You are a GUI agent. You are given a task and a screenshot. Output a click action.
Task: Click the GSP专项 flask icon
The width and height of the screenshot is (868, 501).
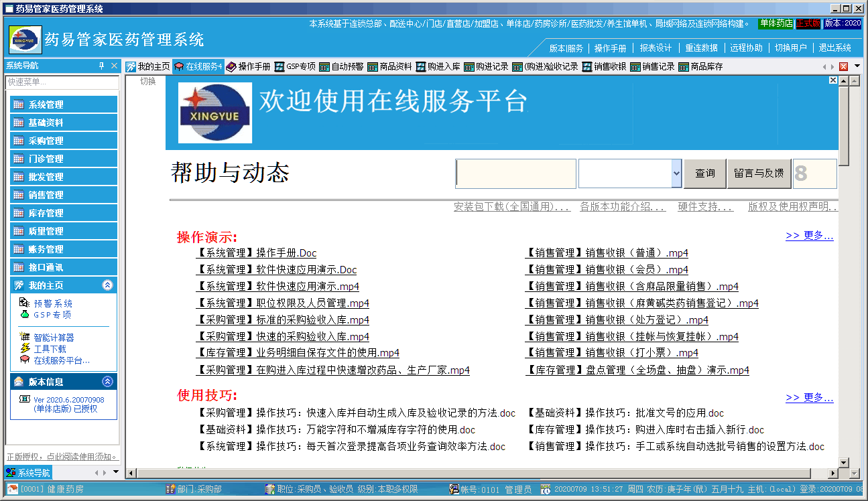point(25,315)
